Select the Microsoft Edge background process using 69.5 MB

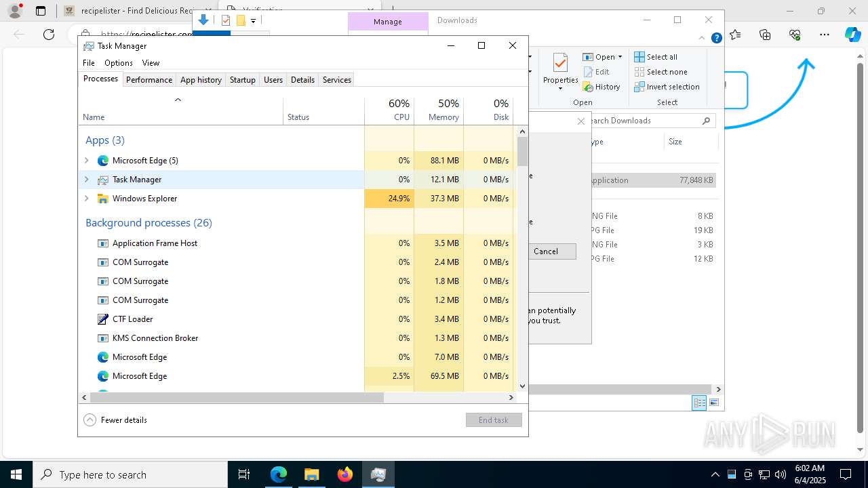pyautogui.click(x=296, y=376)
